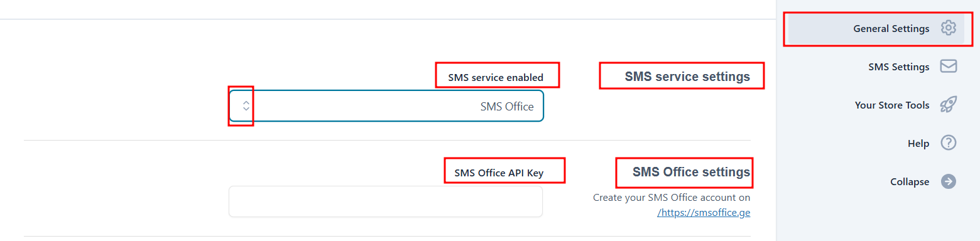Click the SMS Office selected value text

[507, 107]
